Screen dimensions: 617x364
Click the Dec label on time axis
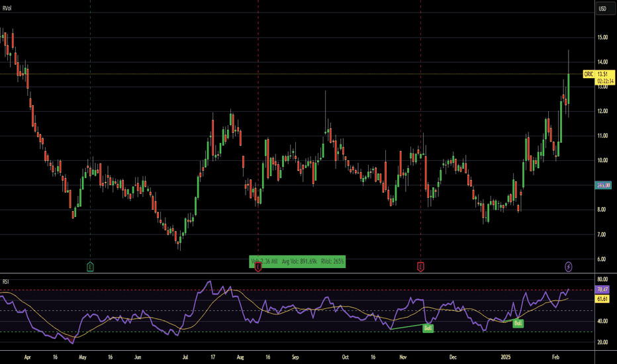pyautogui.click(x=453, y=357)
